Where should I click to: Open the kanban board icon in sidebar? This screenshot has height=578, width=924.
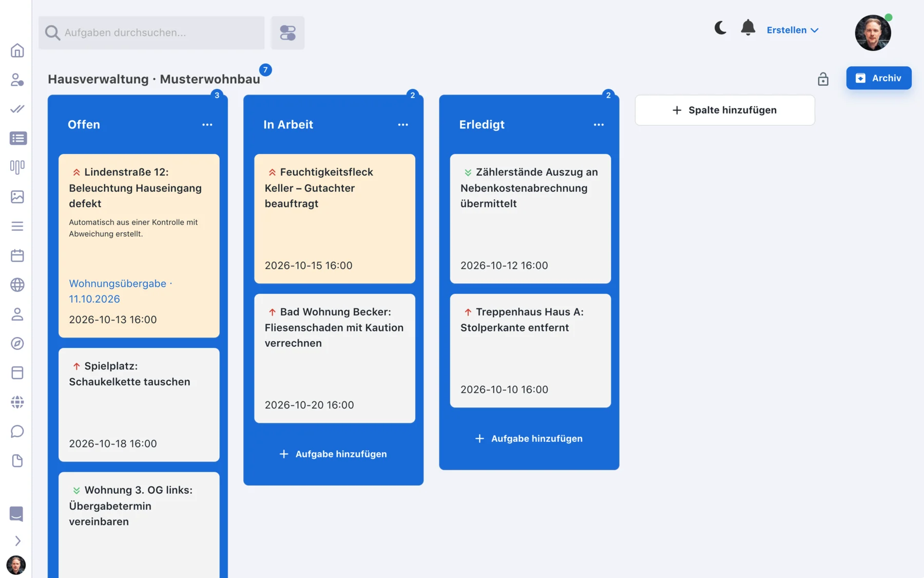(x=17, y=167)
